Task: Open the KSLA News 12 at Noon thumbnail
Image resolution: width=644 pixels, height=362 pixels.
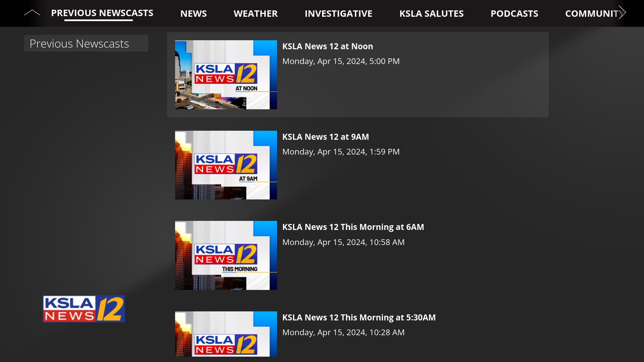Action: pos(226,75)
